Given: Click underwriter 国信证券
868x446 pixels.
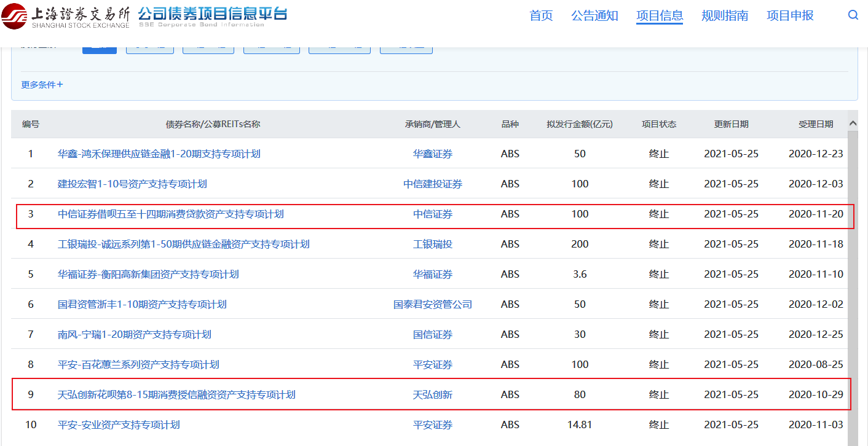Looking at the screenshot, I should tap(433, 334).
